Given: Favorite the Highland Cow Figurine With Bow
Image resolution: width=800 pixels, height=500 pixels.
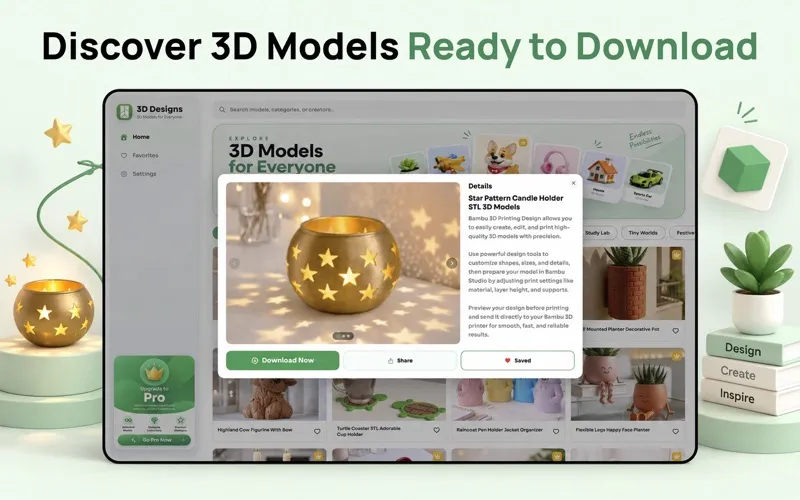Looking at the screenshot, I should click(x=317, y=431).
